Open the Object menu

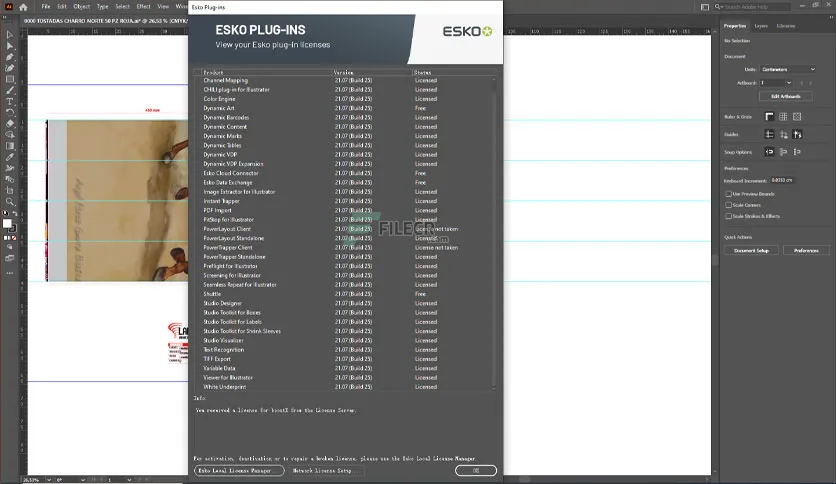pos(82,7)
